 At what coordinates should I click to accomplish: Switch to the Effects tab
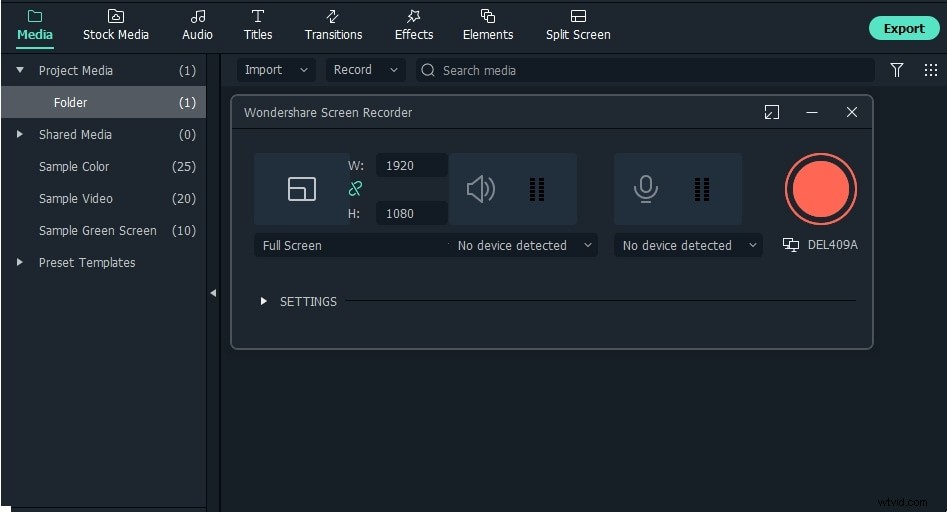click(414, 25)
